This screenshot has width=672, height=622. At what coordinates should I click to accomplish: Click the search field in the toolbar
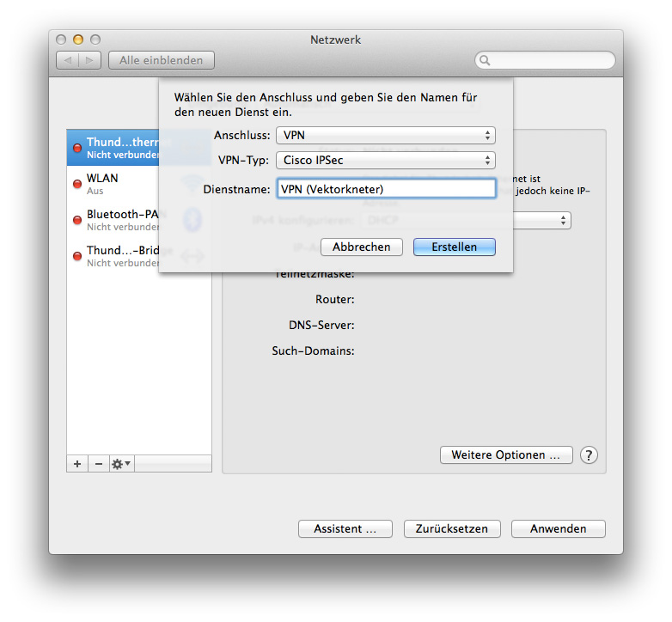coord(545,60)
